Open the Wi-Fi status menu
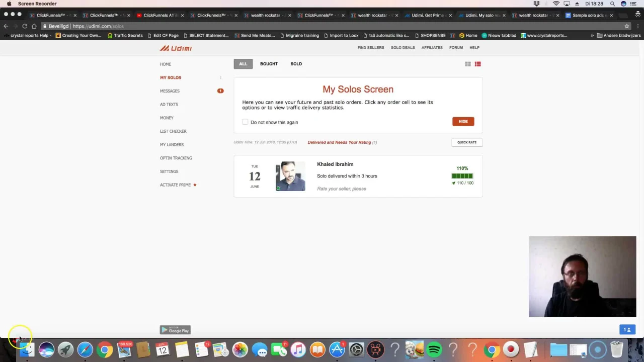The height and width of the screenshot is (362, 644). coord(556,4)
